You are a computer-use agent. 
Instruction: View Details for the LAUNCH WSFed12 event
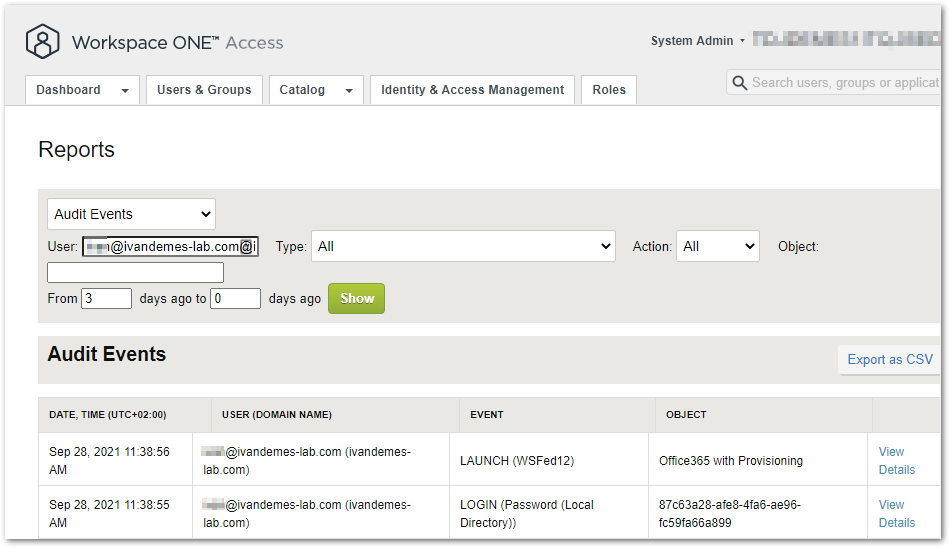pyautogui.click(x=896, y=461)
